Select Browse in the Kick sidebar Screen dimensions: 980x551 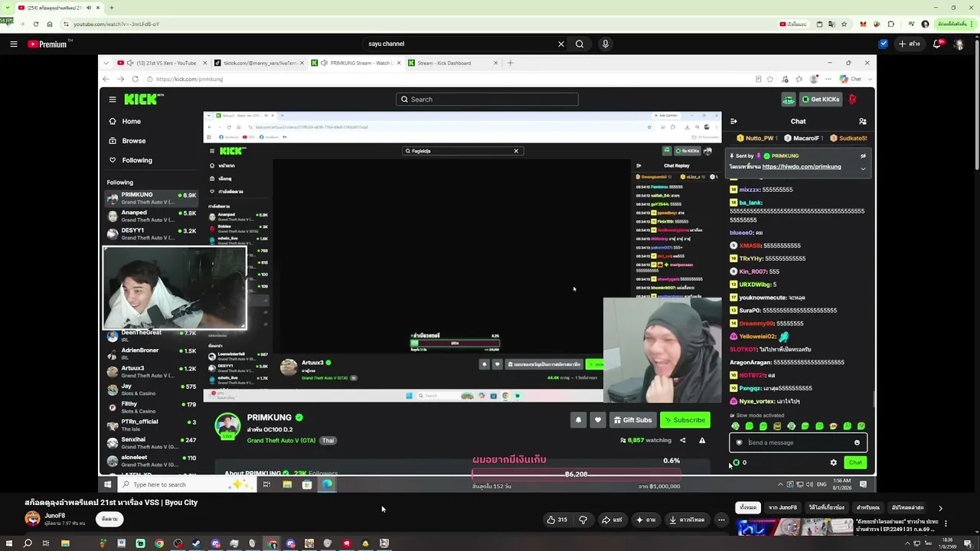pos(127,141)
